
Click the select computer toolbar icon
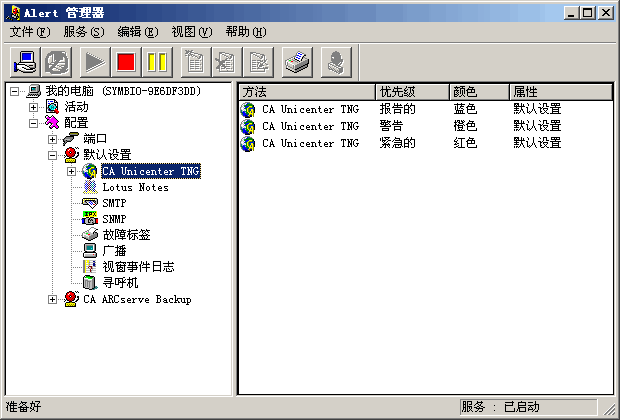coord(25,62)
